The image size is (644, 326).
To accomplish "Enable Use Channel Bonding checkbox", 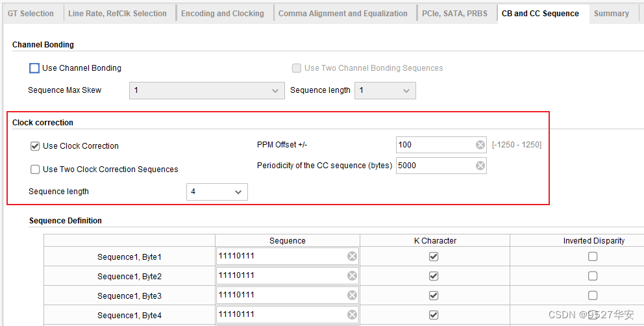I will click(x=34, y=68).
